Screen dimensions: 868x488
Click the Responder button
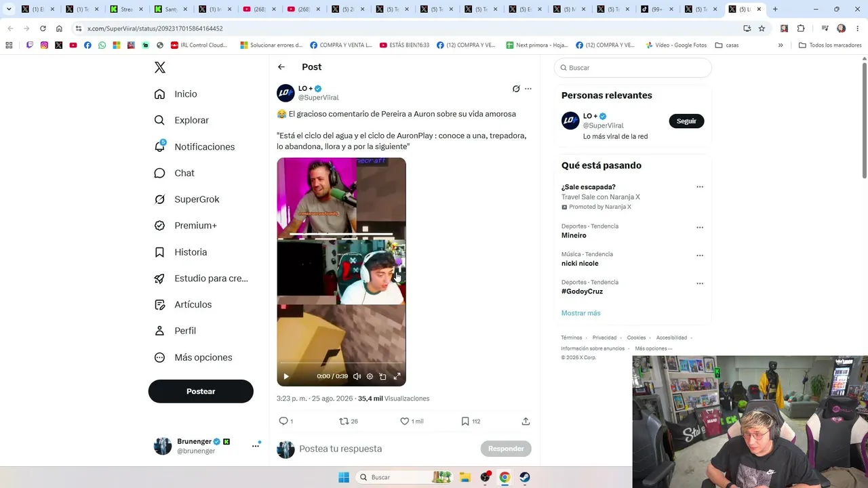coord(506,449)
